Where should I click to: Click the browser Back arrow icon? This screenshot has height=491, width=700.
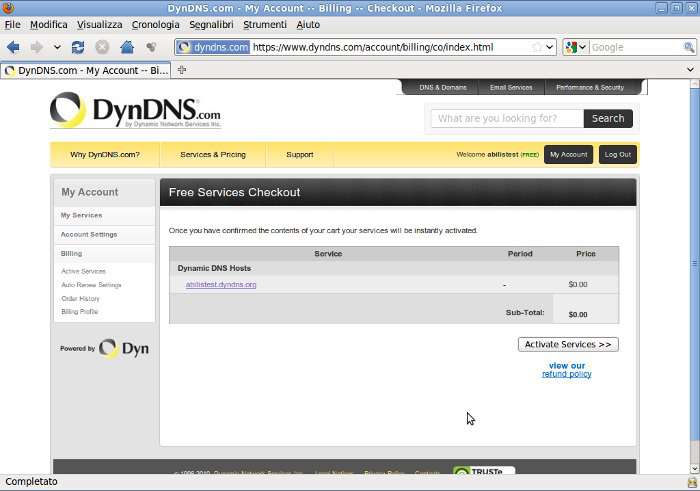(13, 47)
